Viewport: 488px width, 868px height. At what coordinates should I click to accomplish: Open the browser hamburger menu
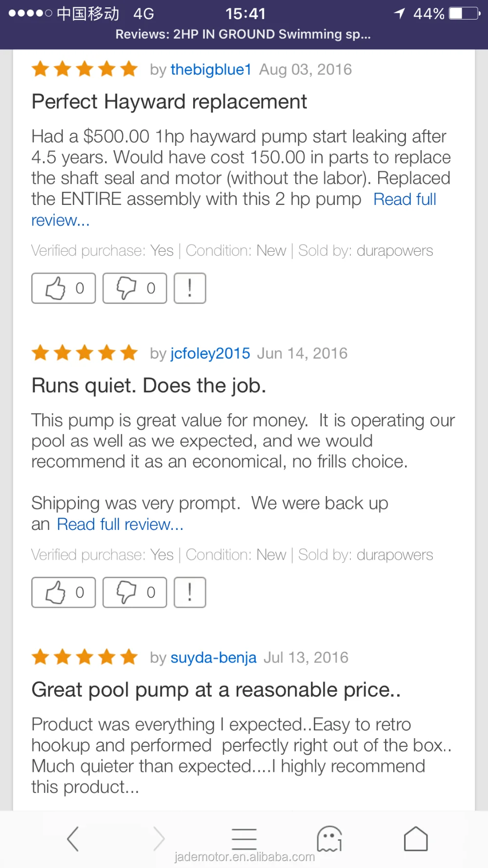click(244, 838)
